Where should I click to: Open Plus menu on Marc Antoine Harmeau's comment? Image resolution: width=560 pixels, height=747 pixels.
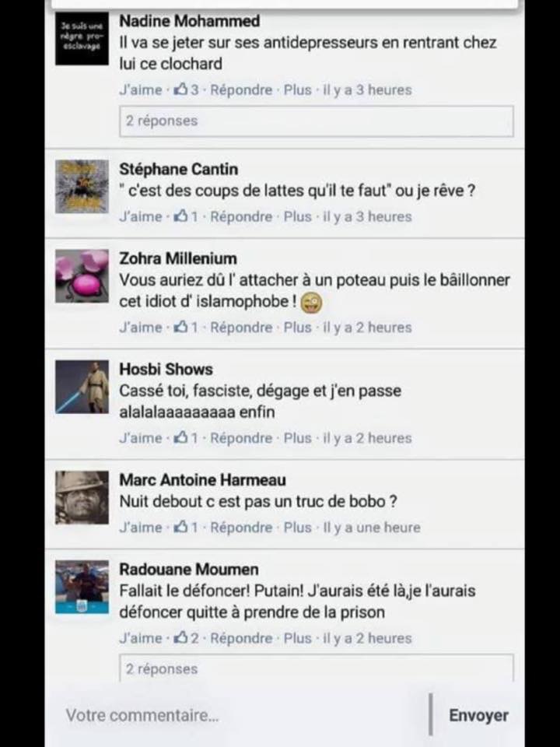click(298, 528)
